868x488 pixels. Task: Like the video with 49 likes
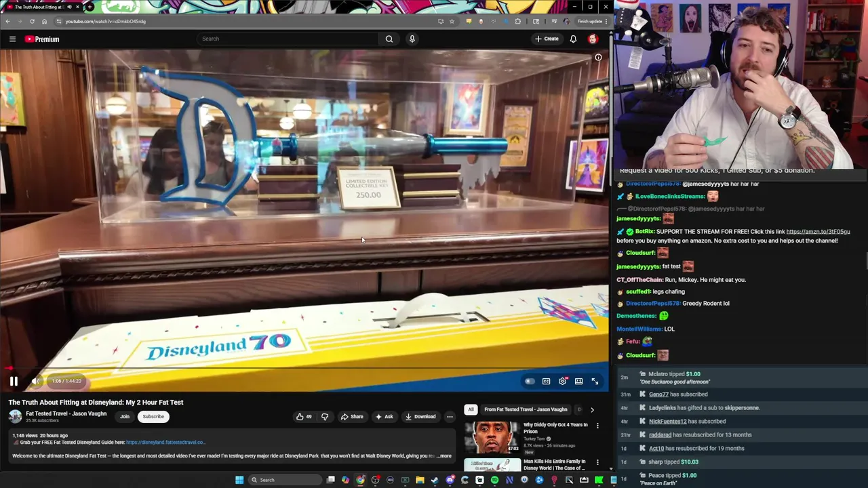pyautogui.click(x=304, y=416)
